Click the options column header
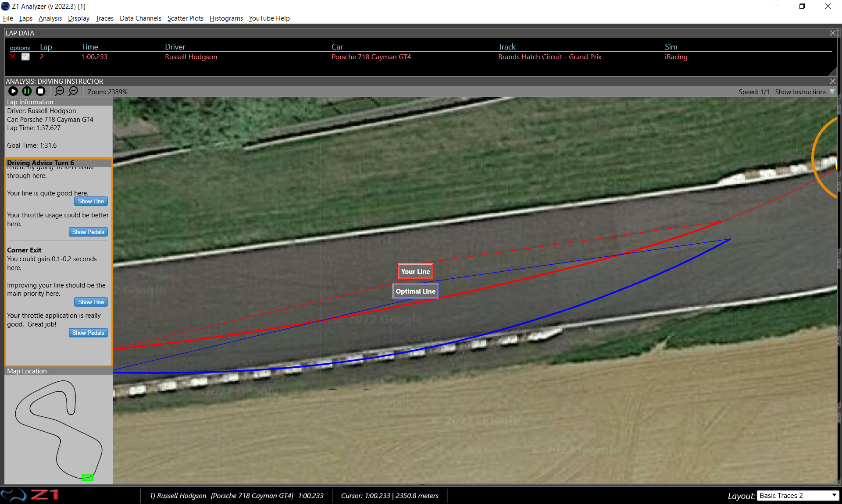This screenshot has height=504, width=842. pos(20,48)
